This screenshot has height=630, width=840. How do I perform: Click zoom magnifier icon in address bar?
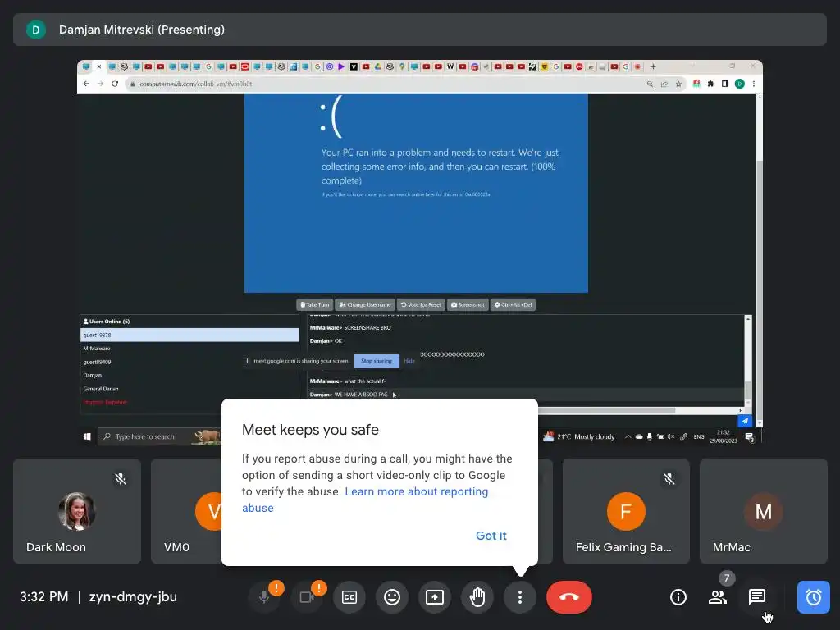(650, 84)
